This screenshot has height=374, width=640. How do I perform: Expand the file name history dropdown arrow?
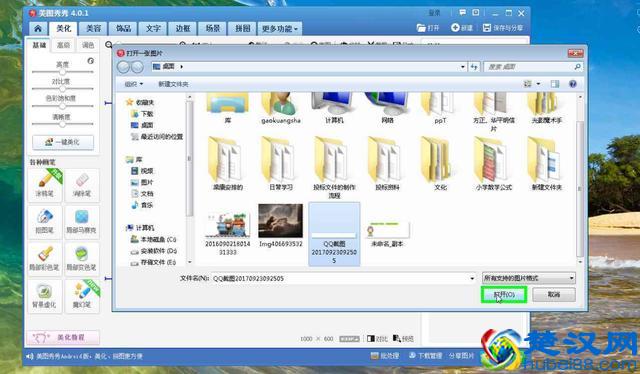coord(472,278)
